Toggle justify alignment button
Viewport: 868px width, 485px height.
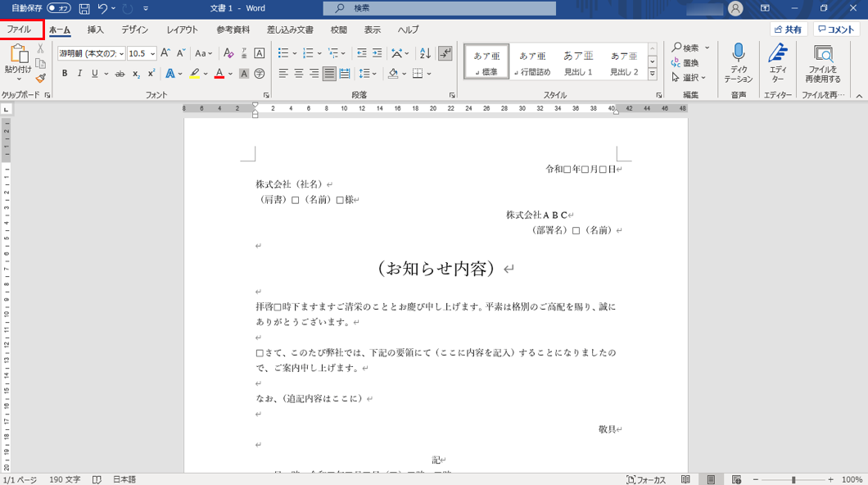pyautogui.click(x=329, y=74)
